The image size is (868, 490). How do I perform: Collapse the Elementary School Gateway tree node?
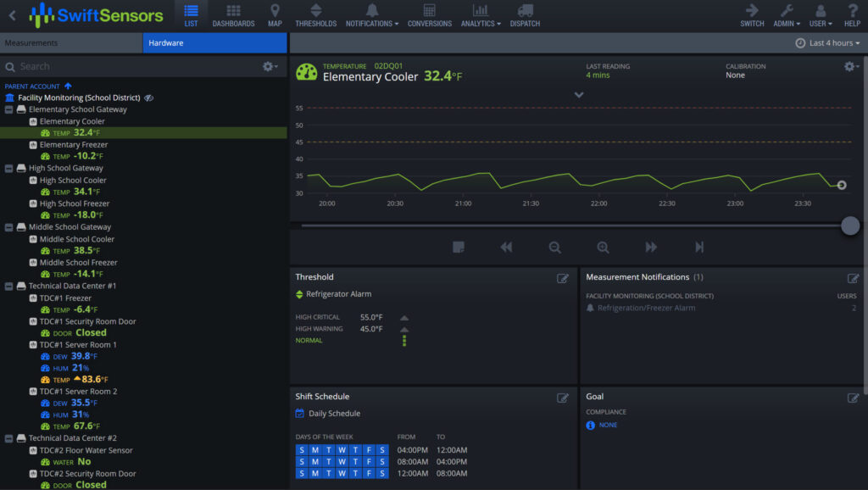(8, 109)
